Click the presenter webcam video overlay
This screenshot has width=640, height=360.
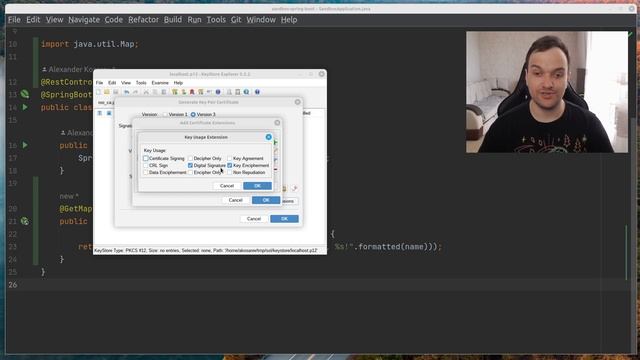pyautogui.click(x=547, y=92)
